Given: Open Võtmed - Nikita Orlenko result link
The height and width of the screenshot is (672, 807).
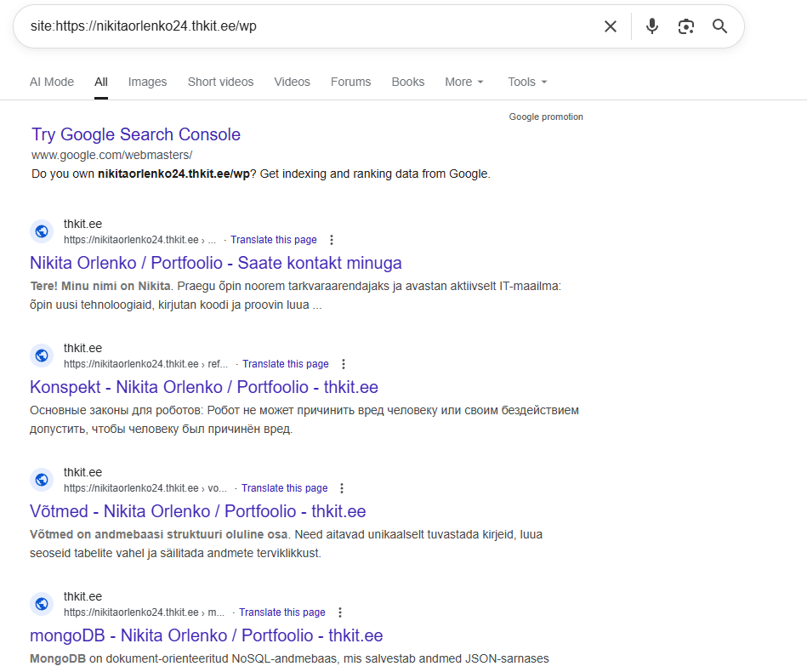Looking at the screenshot, I should pyautogui.click(x=197, y=511).
